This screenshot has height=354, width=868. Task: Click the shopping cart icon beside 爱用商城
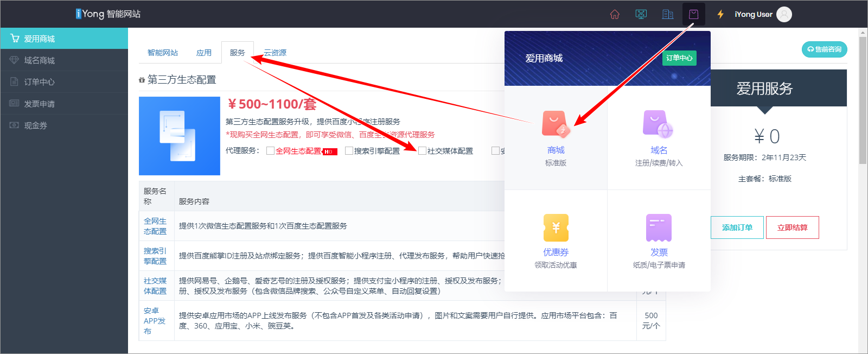coord(15,39)
